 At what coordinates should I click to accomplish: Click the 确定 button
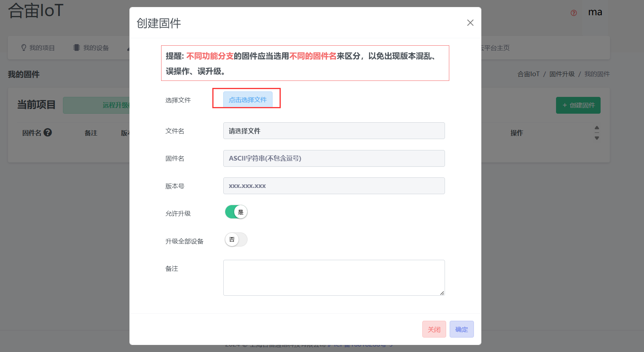click(x=461, y=329)
